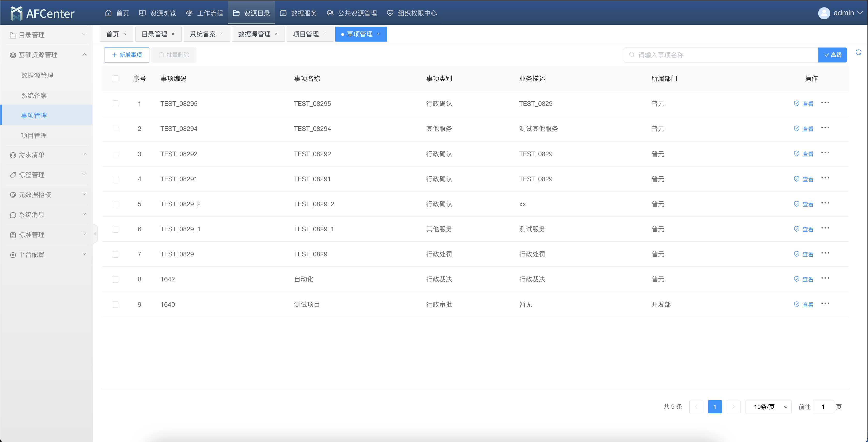Click the more-actions ellipsis for row 1640

[825, 304]
